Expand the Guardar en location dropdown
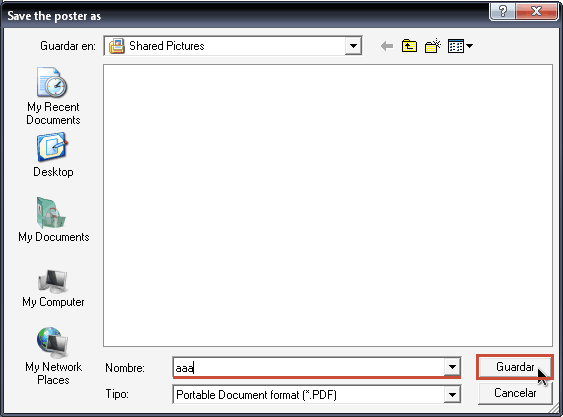 point(353,46)
